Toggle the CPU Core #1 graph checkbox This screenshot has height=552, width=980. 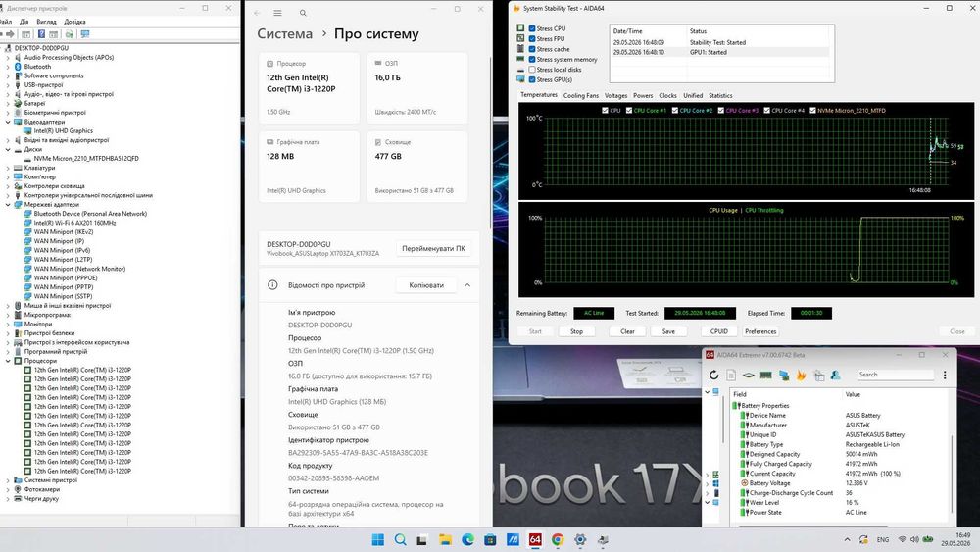coord(629,111)
